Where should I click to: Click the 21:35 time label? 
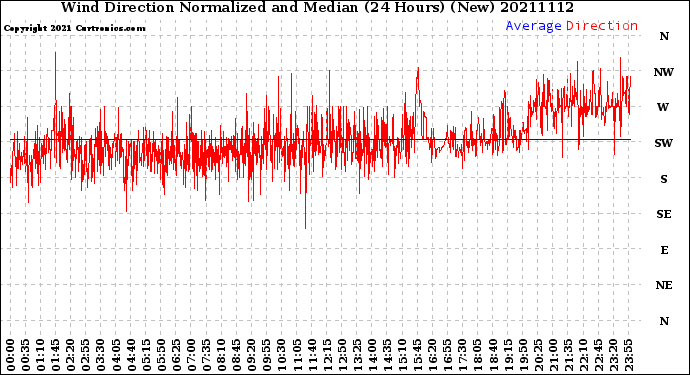tap(568, 355)
